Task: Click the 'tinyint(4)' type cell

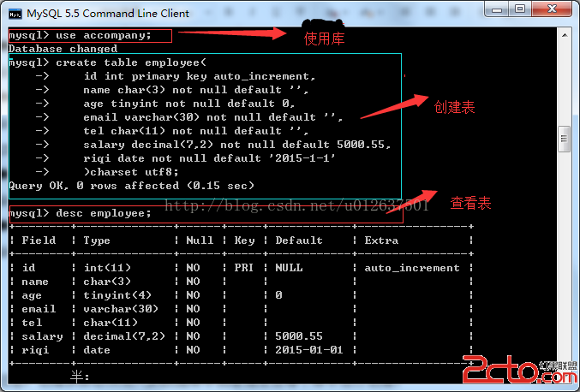Action: click(x=117, y=295)
